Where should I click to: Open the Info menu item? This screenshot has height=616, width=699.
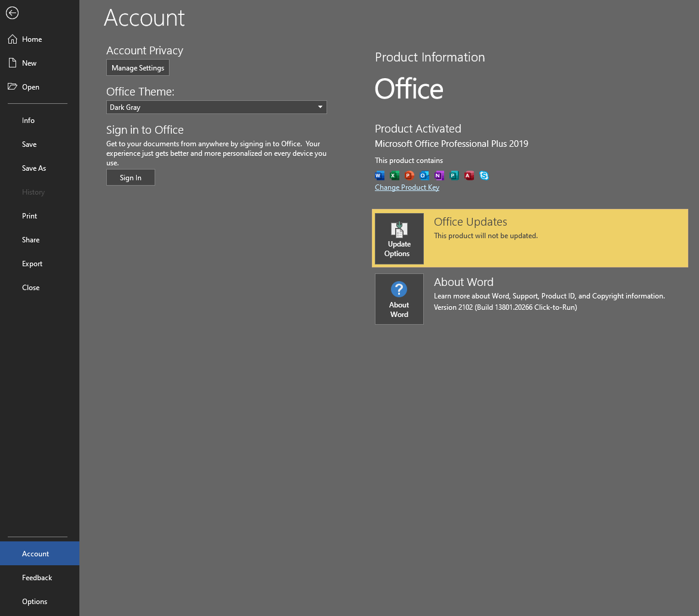[39, 121]
